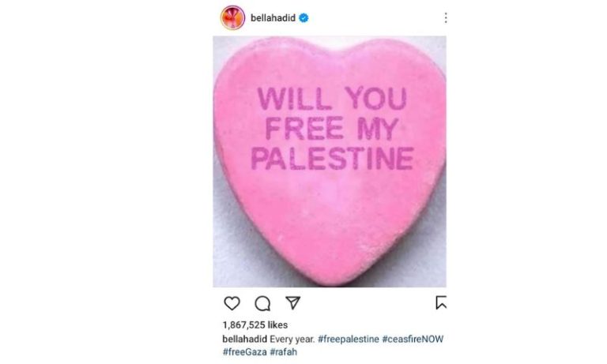Viewport: 607px width, 364px height.
Task: Open the #freepalestine hashtag
Action: click(349, 340)
